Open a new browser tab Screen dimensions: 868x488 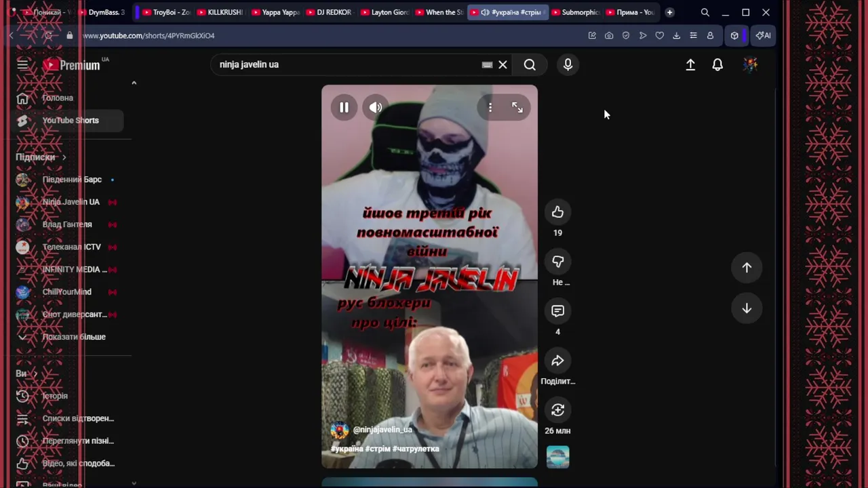pos(669,12)
